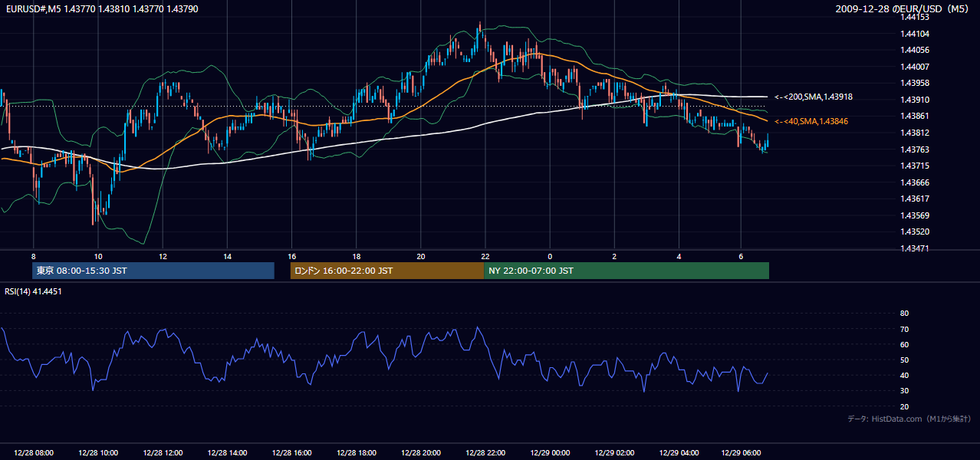Click the ロンドン 16:00-22:00 JST session bar

387,271
